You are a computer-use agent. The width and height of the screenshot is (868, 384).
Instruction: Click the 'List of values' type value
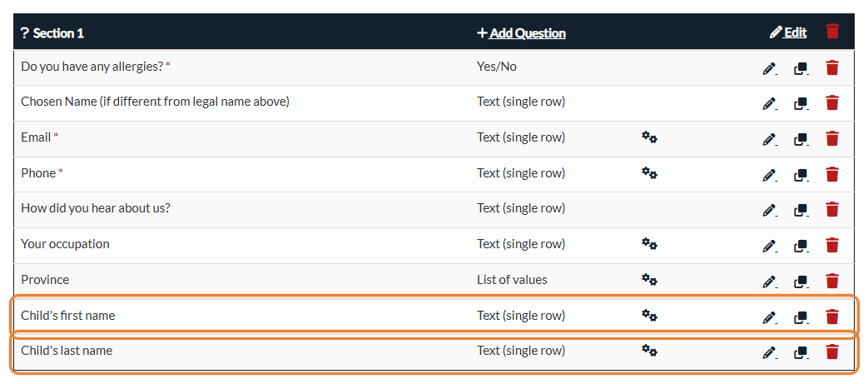(x=512, y=280)
